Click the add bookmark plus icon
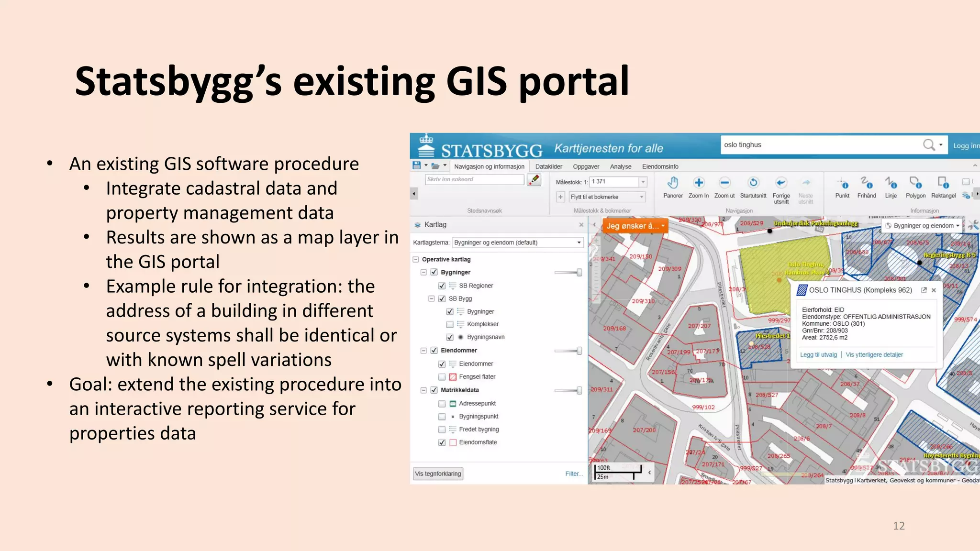980x551 pixels. click(560, 197)
